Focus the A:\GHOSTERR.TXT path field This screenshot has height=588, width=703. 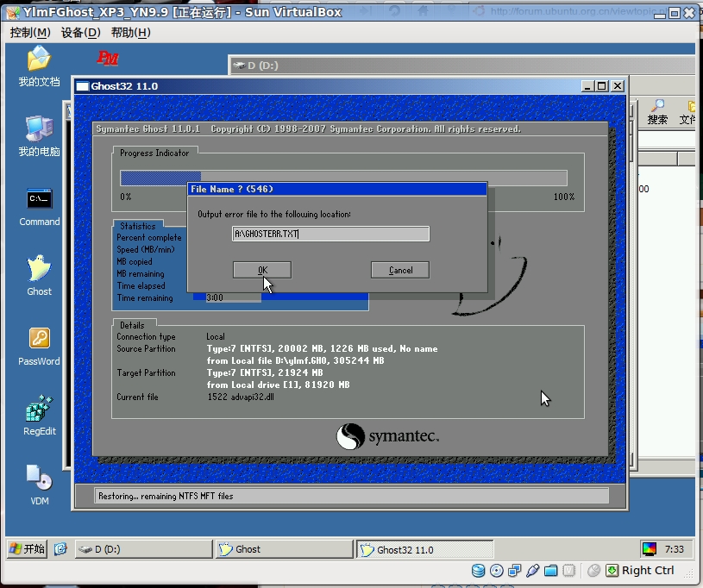(x=331, y=234)
